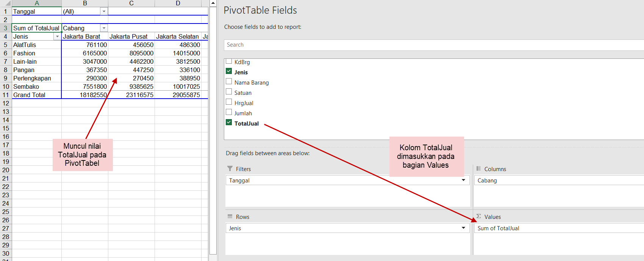Open dropdown for Tanggal in Filters area

pyautogui.click(x=463, y=180)
